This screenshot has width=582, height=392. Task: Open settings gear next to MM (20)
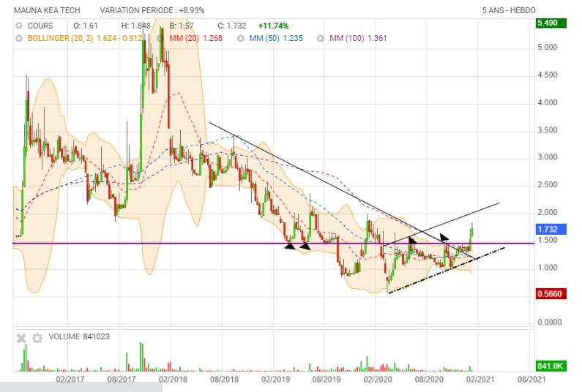pyautogui.click(x=160, y=38)
